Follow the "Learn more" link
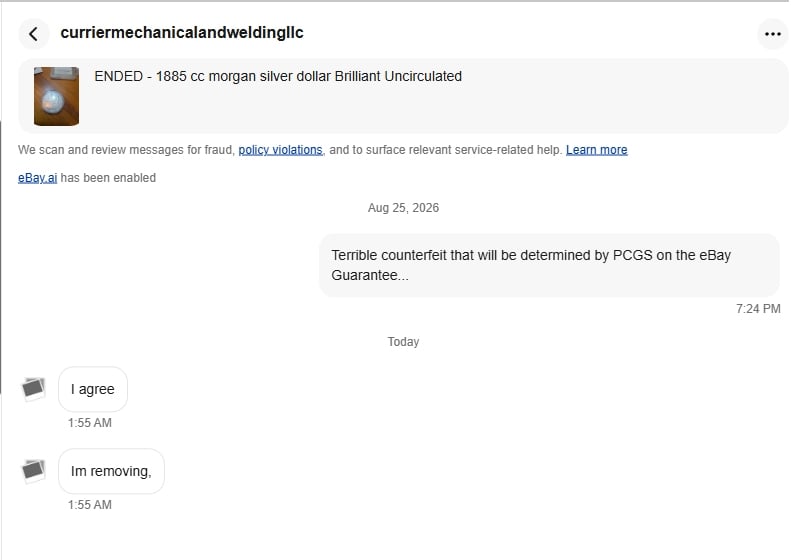Screen dimensions: 805x560 [597, 150]
